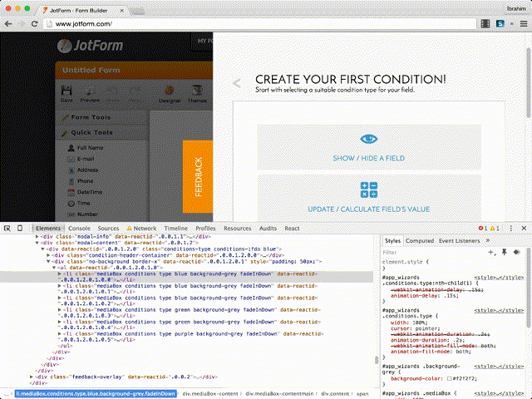The height and width of the screenshot is (399, 532).
Task: Open the Network tab
Action: click(x=142, y=229)
